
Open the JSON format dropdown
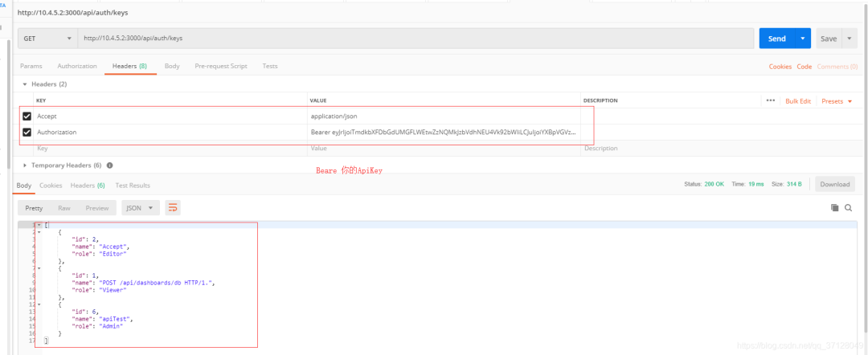[x=141, y=208]
